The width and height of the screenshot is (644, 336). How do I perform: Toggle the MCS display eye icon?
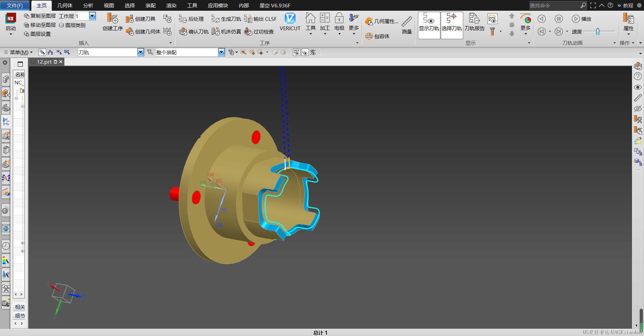297,52
